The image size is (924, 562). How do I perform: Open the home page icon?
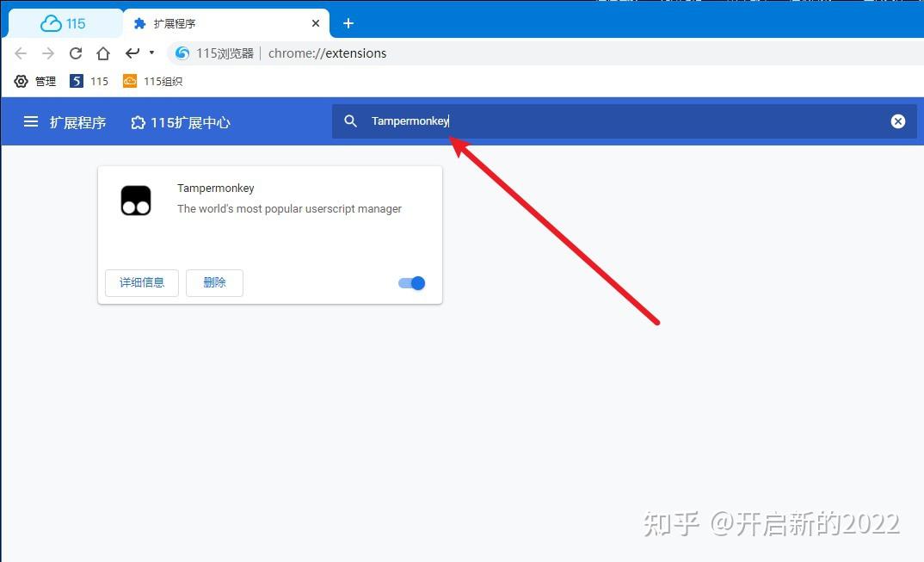pyautogui.click(x=103, y=53)
